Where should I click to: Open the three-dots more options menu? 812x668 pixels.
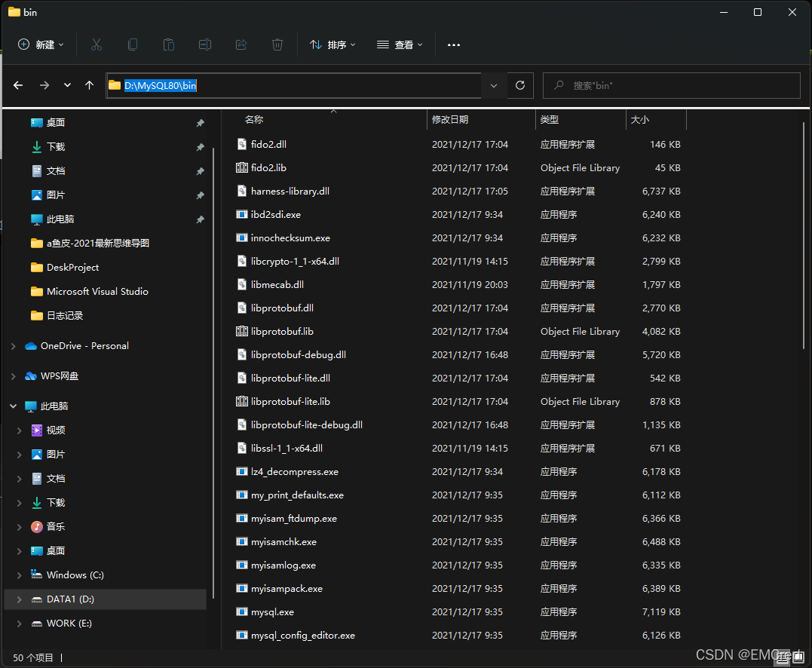pos(454,45)
